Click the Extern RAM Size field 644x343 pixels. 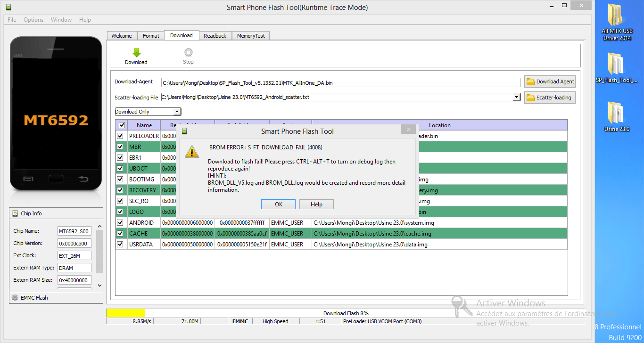coord(74,280)
